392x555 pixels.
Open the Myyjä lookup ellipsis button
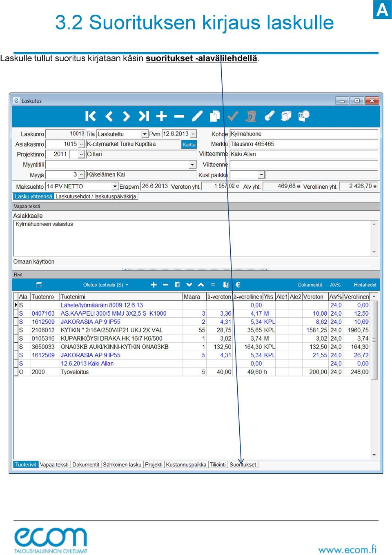point(82,175)
